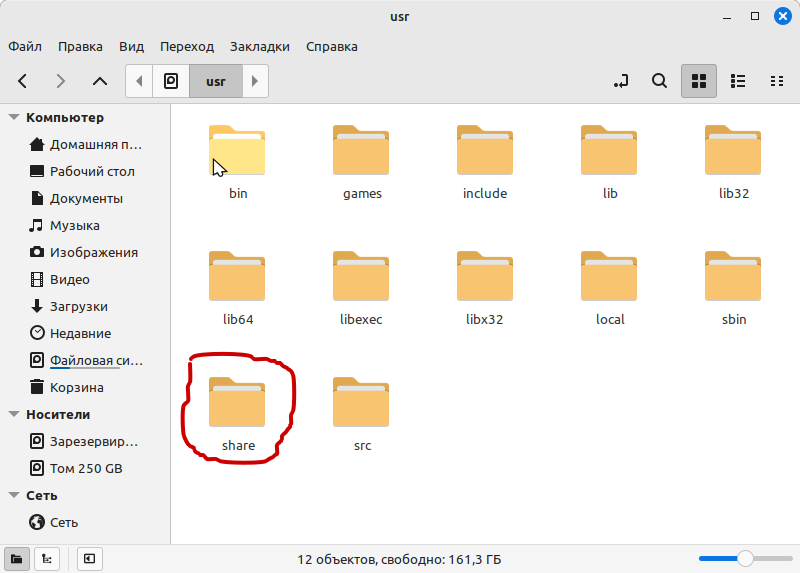
Task: Adjust the icon zoom slider
Action: pyautogui.click(x=745, y=559)
